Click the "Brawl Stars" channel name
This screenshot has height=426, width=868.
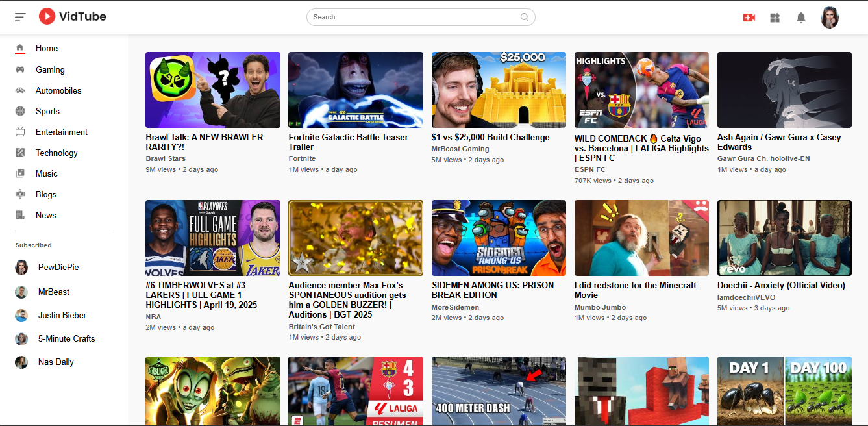coord(166,158)
